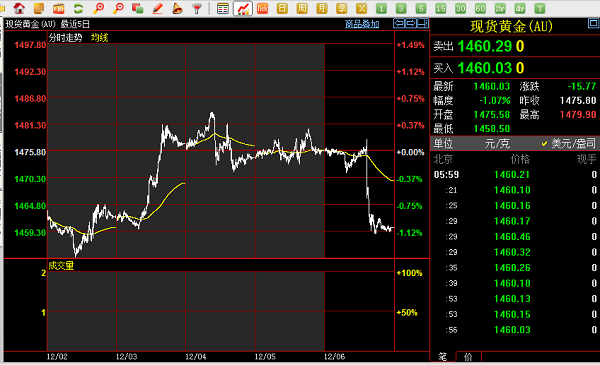Click the 商品叠加 link
600x365 pixels.
pos(362,24)
